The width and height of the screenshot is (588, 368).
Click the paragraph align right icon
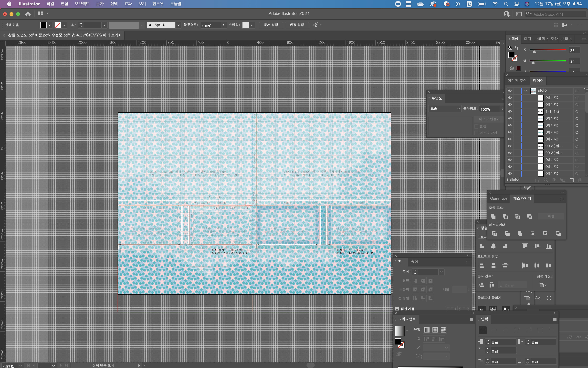click(x=505, y=330)
